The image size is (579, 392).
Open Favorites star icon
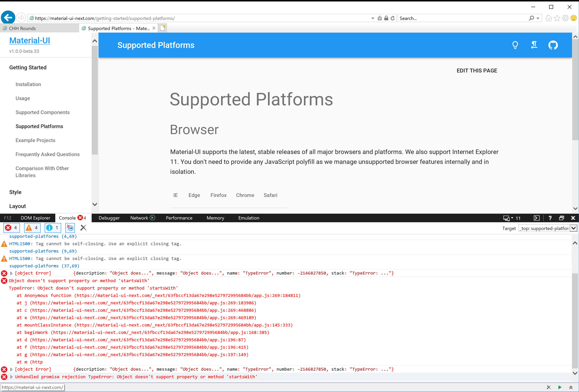(557, 18)
